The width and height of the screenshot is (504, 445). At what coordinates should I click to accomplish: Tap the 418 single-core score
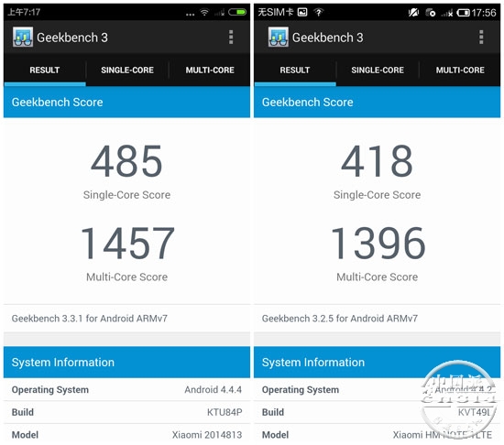point(377,161)
